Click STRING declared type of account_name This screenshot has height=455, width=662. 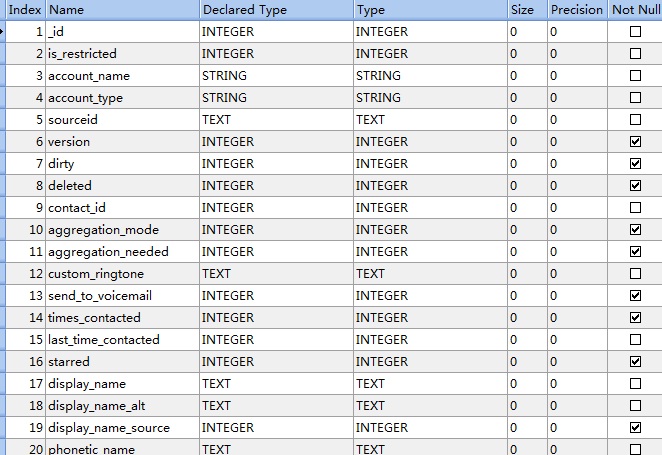[x=276, y=76]
